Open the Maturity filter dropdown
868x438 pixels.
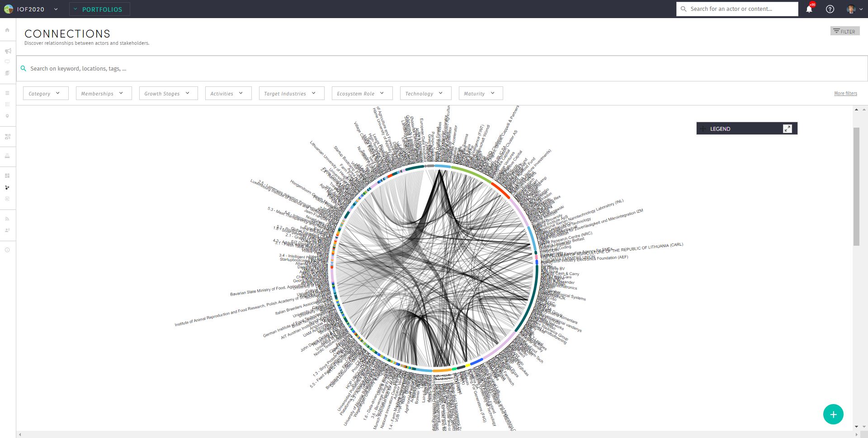481,93
